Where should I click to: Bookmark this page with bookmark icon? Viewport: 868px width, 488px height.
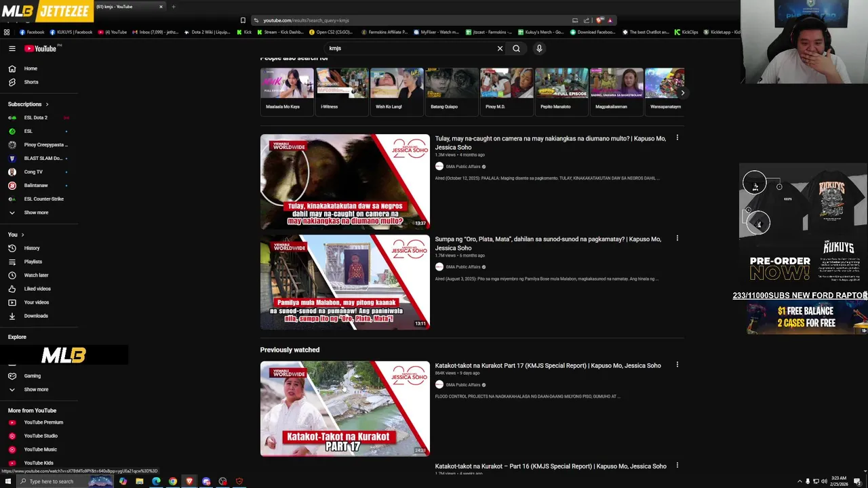coord(243,20)
